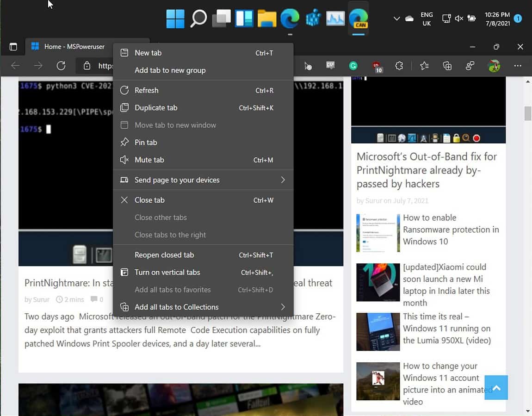Show hidden taskbar icons with the chevron
The height and width of the screenshot is (416, 532).
click(396, 19)
